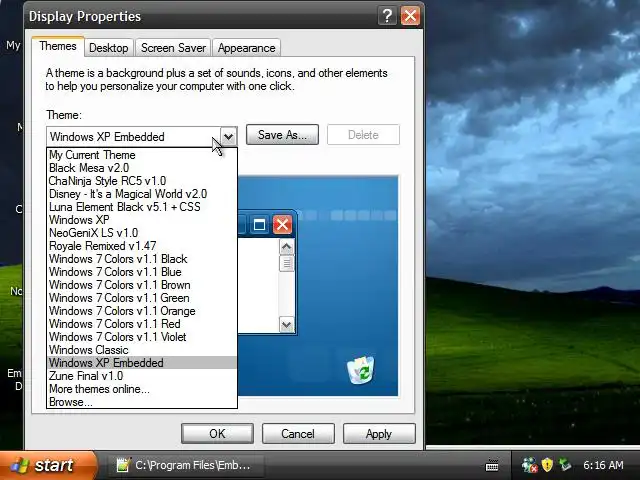Select Windows 7 Colors v1.1 Blue
Viewport: 640px width, 480px height.
pos(142,272)
